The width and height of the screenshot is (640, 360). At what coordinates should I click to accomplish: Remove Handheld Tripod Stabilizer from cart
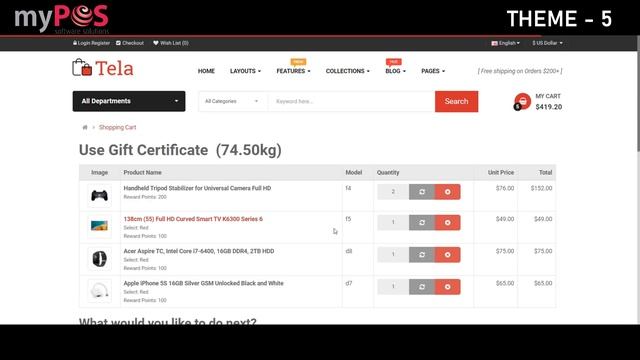tap(448, 192)
